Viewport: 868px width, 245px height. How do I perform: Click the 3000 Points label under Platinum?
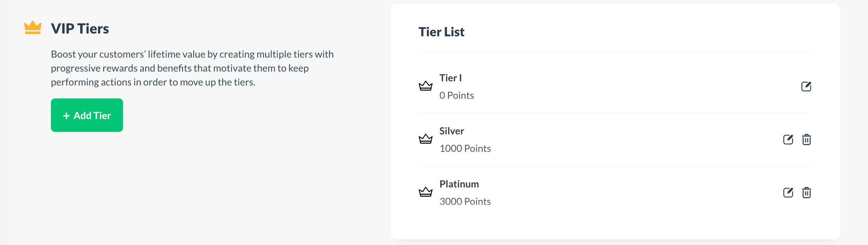pos(465,201)
